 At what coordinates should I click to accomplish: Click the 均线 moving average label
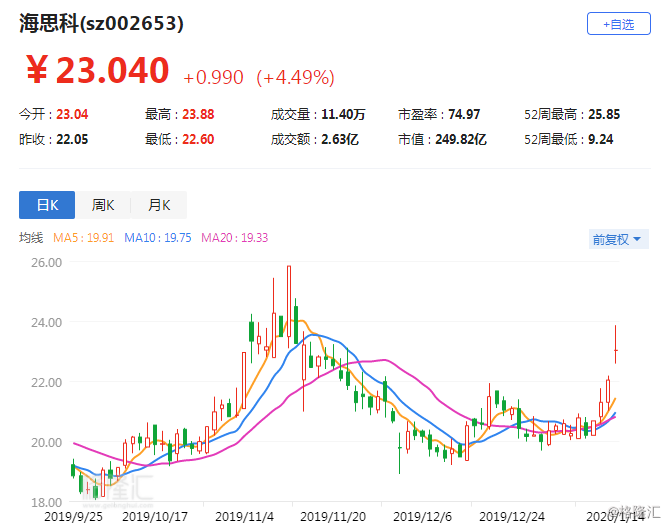[x=31, y=238]
